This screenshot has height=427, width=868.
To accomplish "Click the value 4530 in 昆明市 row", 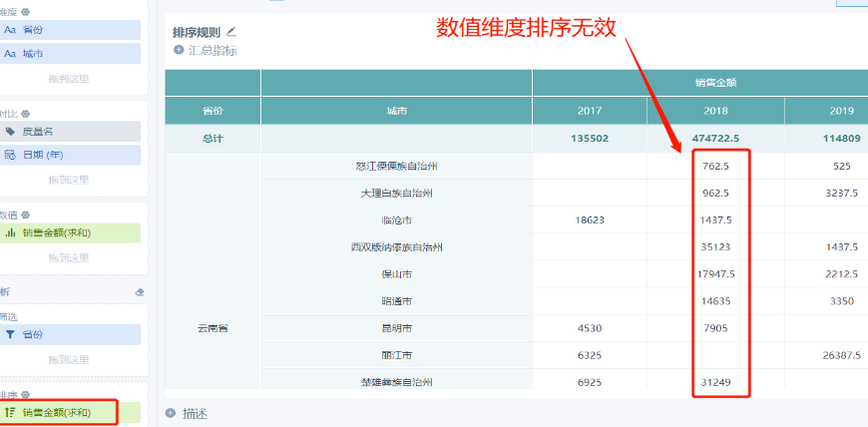I will pos(590,328).
